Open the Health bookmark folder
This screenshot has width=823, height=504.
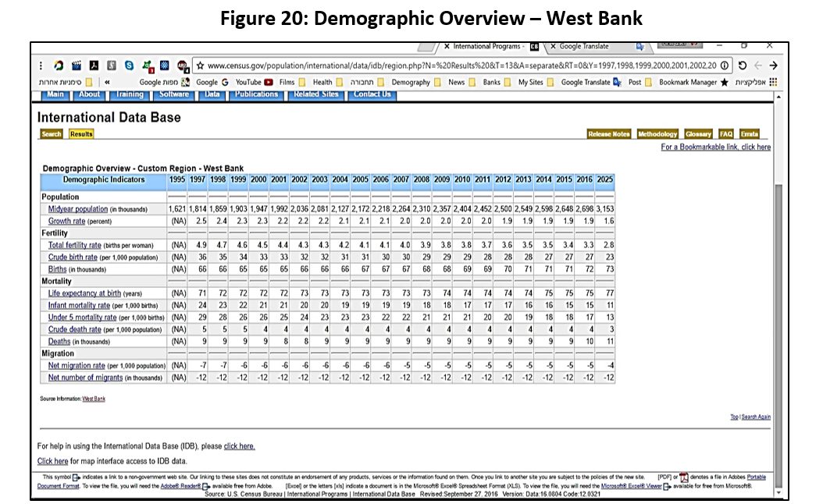328,82
